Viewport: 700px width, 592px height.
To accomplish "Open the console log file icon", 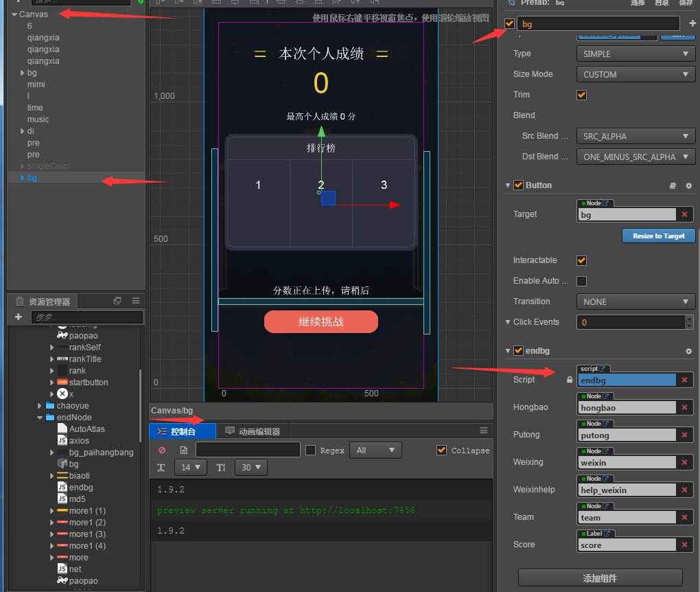I will click(183, 451).
